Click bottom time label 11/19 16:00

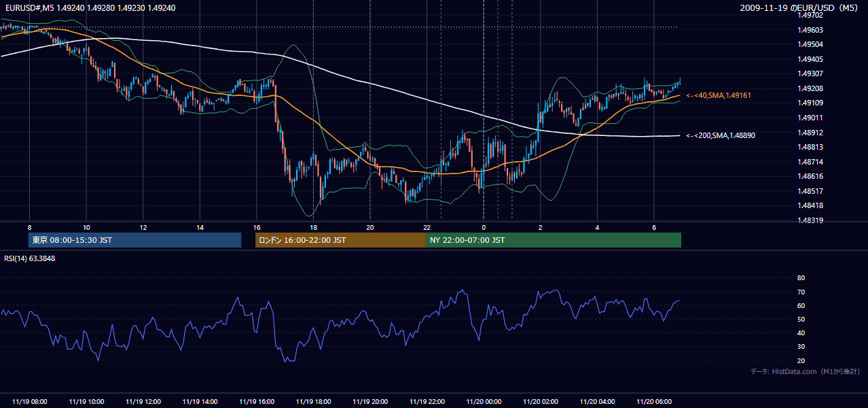click(x=257, y=402)
